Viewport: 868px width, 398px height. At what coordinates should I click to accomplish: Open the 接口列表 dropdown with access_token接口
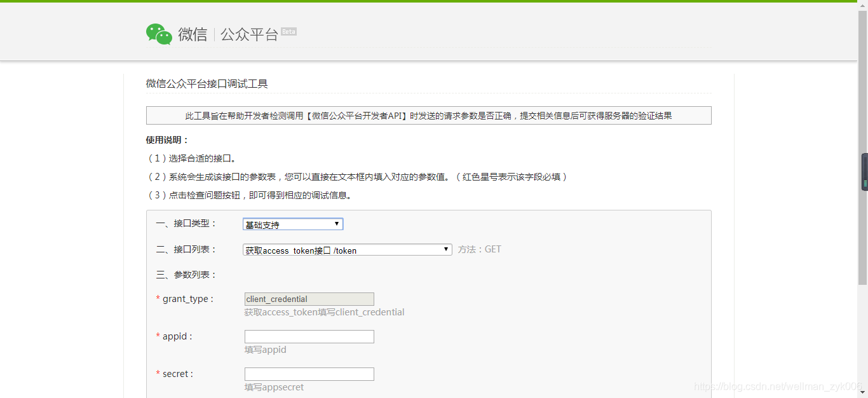click(348, 250)
